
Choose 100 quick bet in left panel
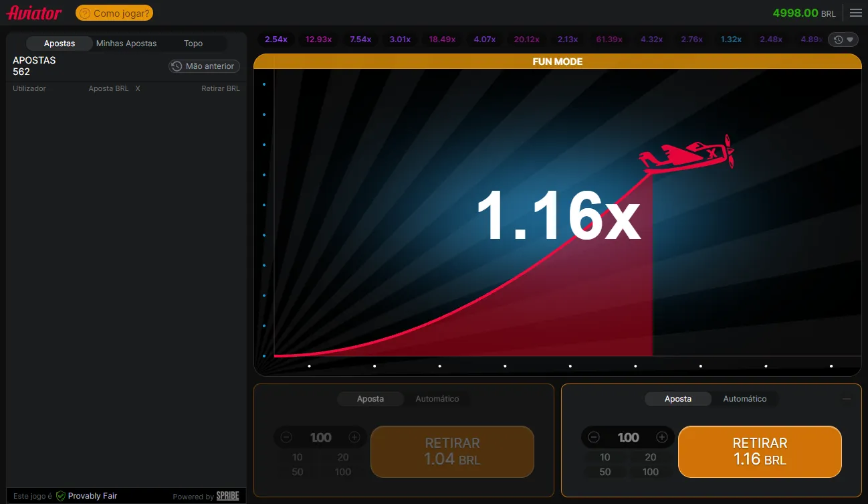click(343, 472)
